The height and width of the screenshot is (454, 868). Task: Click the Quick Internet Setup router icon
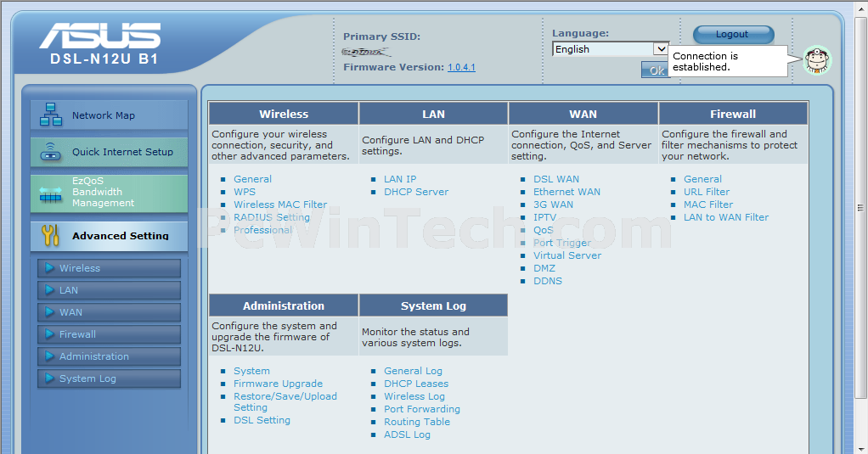point(50,152)
